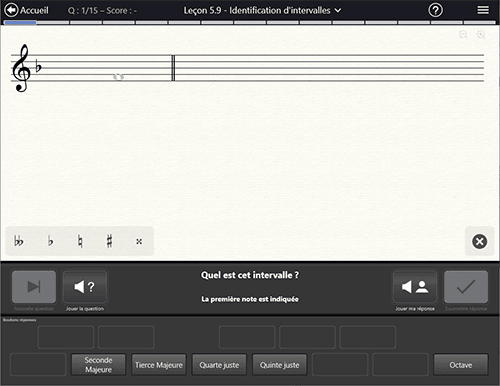Select the flat accidental
The height and width of the screenshot is (386, 500).
click(50, 241)
